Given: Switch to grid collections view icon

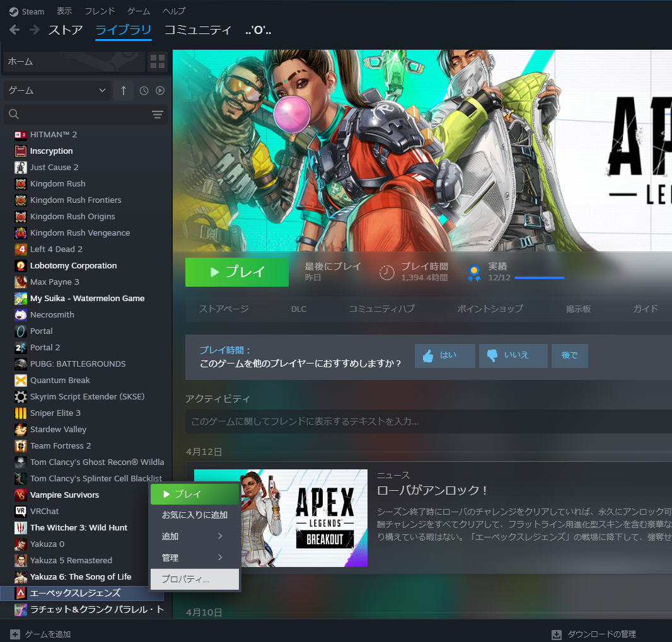Looking at the screenshot, I should [x=158, y=62].
